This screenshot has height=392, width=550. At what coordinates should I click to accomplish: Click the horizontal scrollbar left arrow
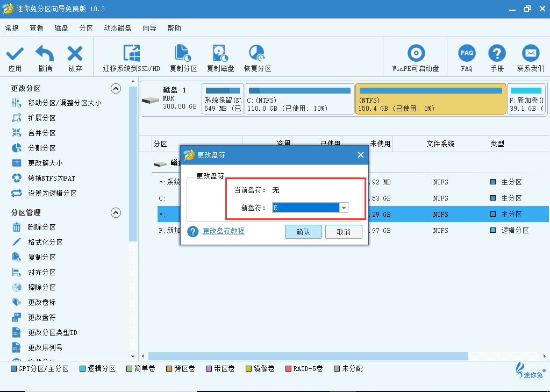(x=143, y=356)
